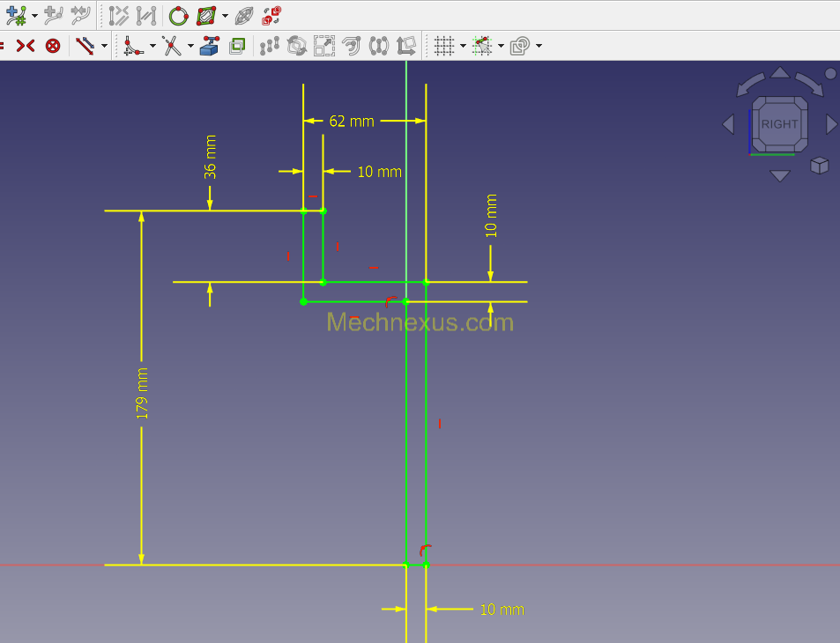The width and height of the screenshot is (840, 643).
Task: Click the block constraint icon (red circled X)
Action: tap(53, 45)
